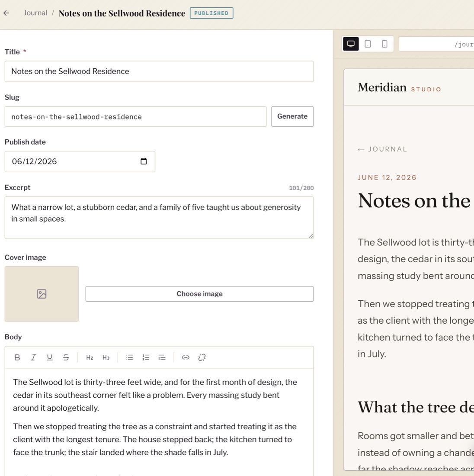Switch preview to tablet view
Screen dimensions: 474x476
(368, 44)
